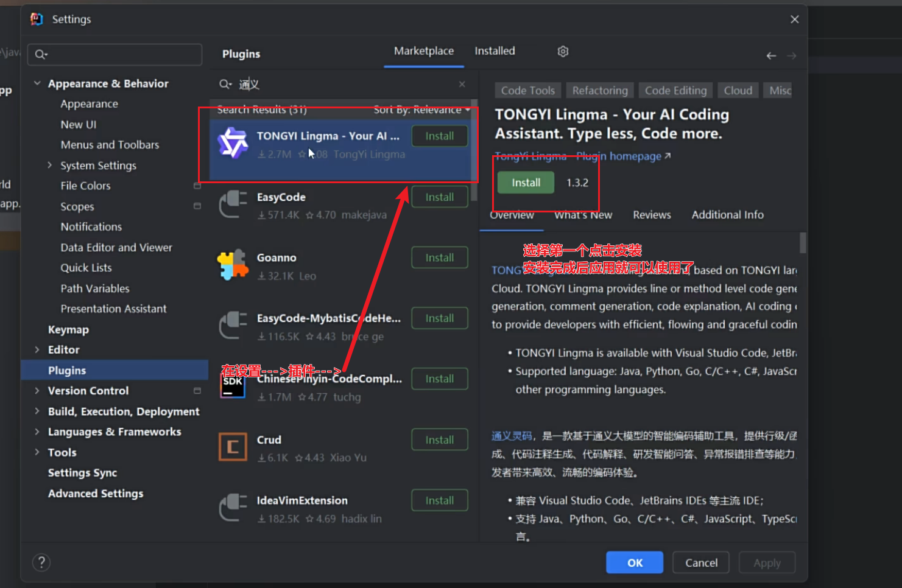The width and height of the screenshot is (902, 588).
Task: Install the EasyCode plugin
Action: [x=440, y=197]
